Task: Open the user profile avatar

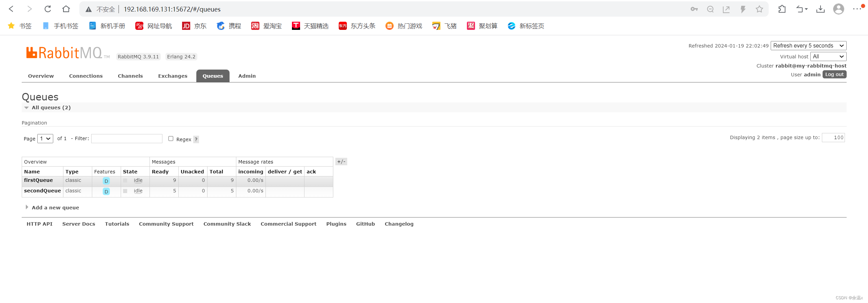Action: coord(839,9)
